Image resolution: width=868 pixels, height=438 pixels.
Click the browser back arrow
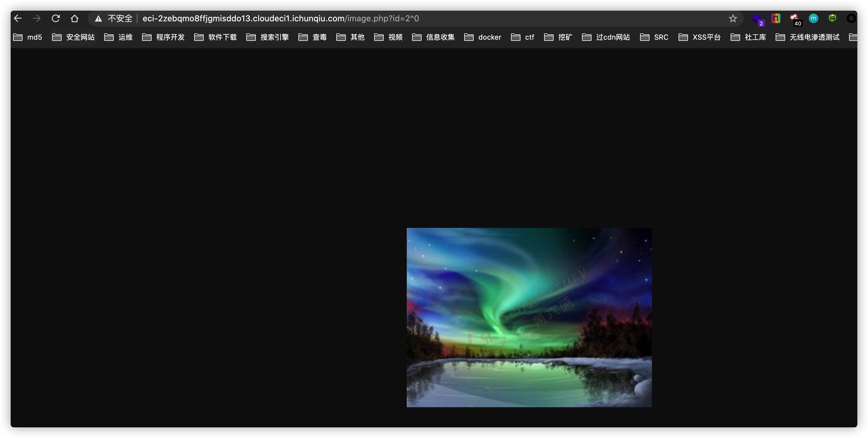[x=18, y=19]
